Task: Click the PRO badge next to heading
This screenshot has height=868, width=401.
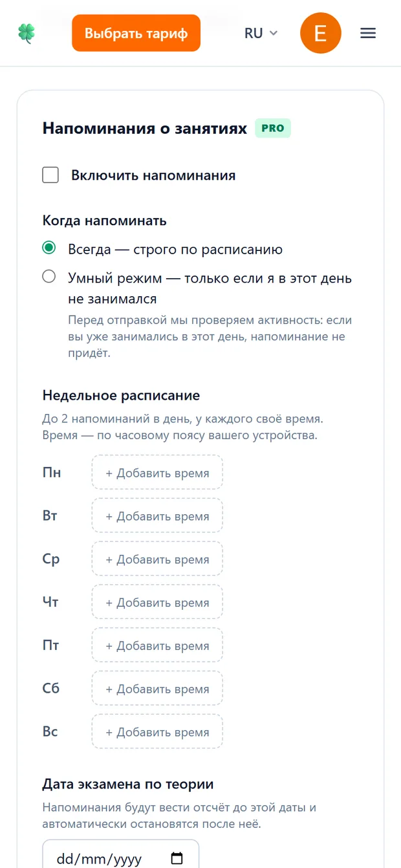Action: (x=273, y=128)
